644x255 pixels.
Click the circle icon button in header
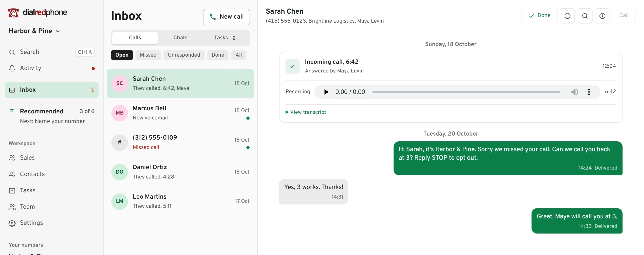click(x=567, y=16)
